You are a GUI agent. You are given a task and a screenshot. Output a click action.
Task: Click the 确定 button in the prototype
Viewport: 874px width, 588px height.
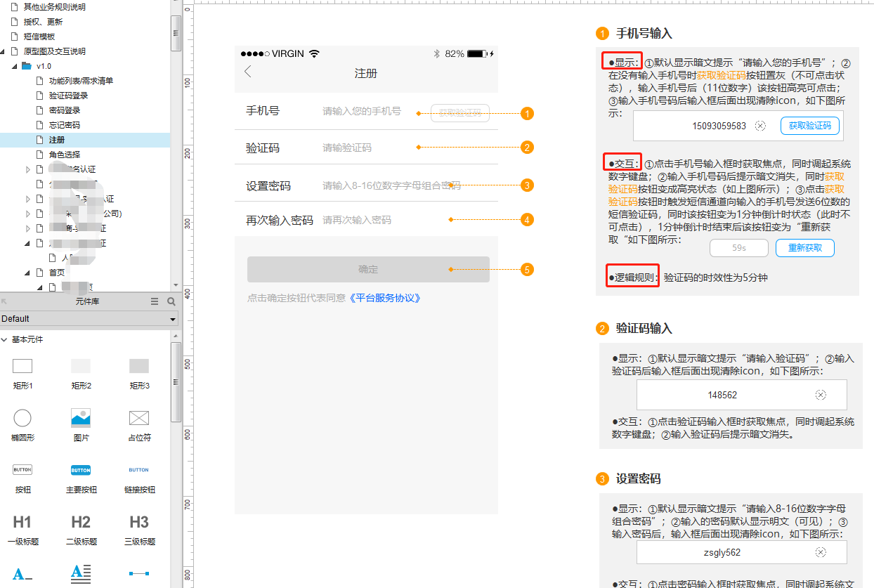(x=368, y=269)
